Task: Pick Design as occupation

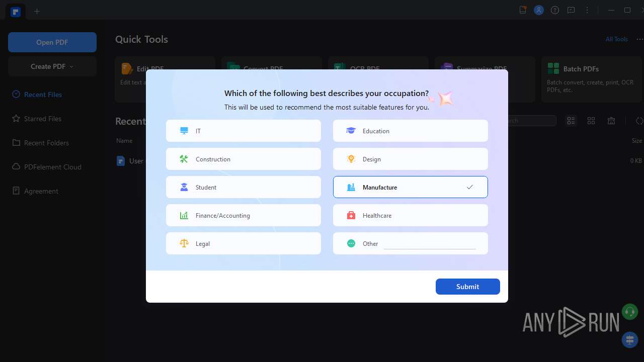Action: point(411,159)
